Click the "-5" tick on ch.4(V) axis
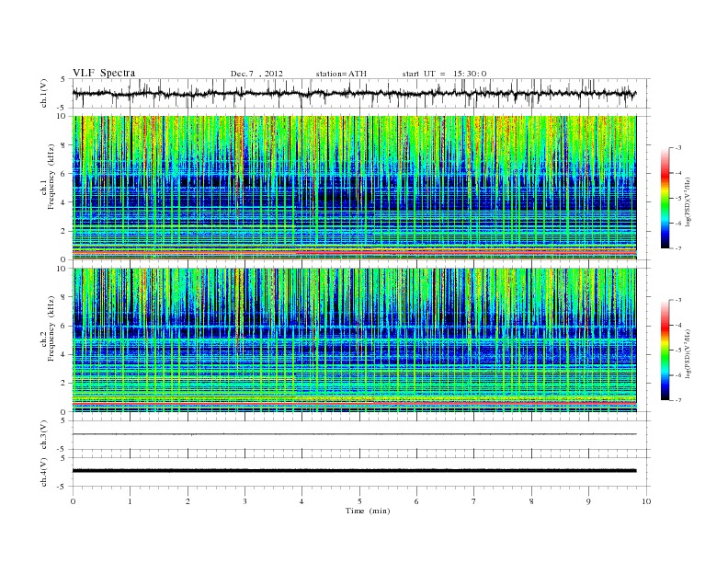This screenshot has width=728, height=563. [x=63, y=487]
